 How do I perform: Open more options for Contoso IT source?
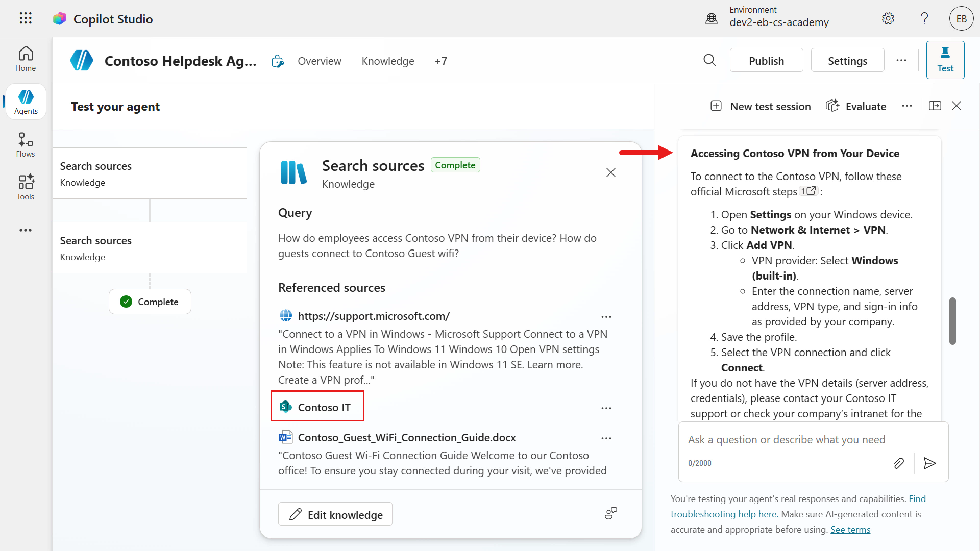(606, 408)
